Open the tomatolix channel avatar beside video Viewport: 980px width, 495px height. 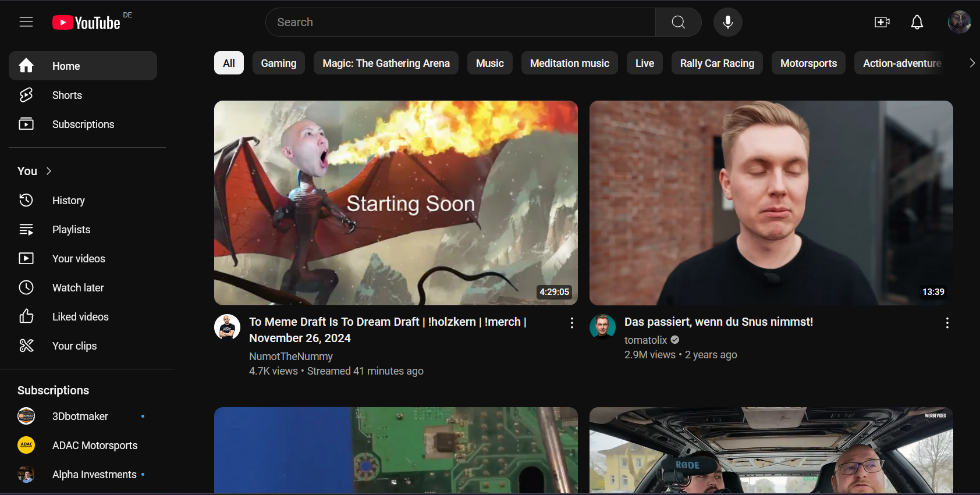(x=602, y=327)
